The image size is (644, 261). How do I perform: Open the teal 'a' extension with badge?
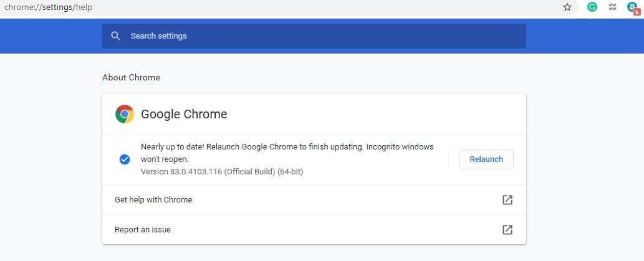pos(632,7)
